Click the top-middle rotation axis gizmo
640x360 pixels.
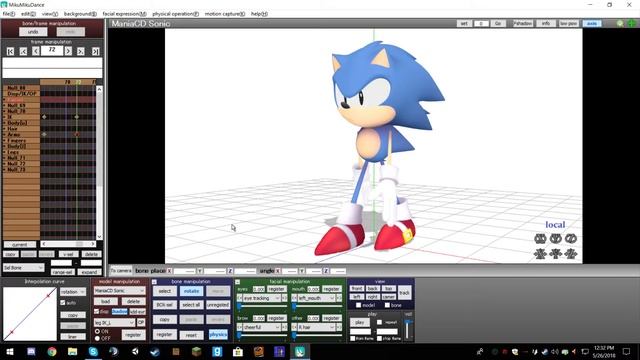point(556,238)
